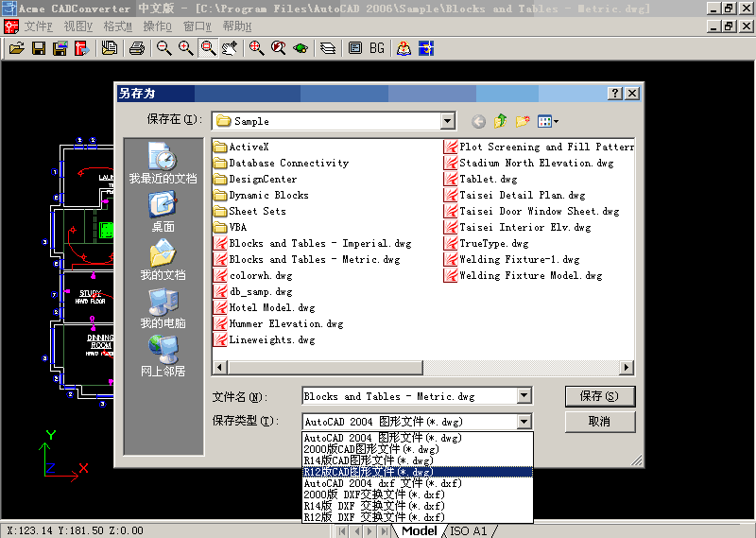756x538 pixels.
Task: Click the save toolbar icon
Action: (39, 49)
